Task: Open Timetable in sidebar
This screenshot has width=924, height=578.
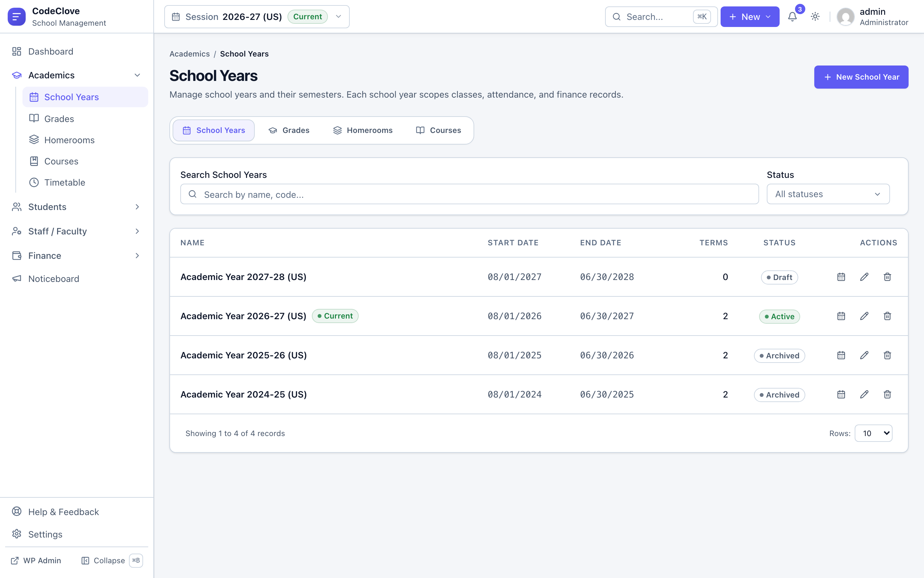Action: (x=85, y=183)
